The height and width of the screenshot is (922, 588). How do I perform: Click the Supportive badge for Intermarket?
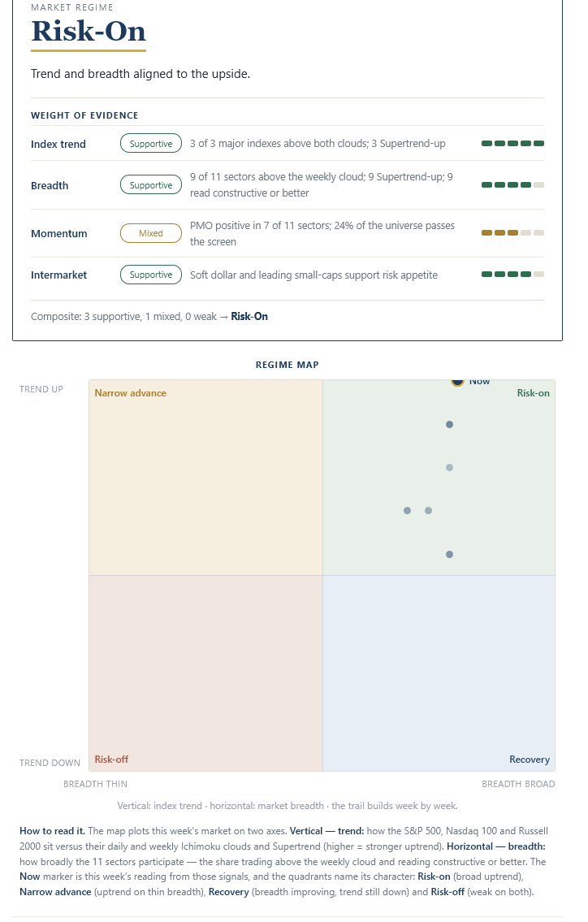point(151,275)
